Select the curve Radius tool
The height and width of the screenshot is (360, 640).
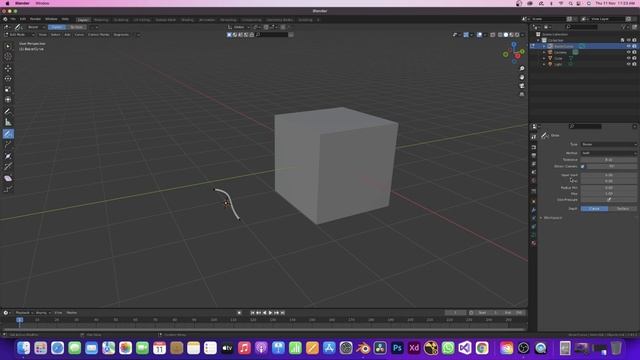[x=8, y=156]
